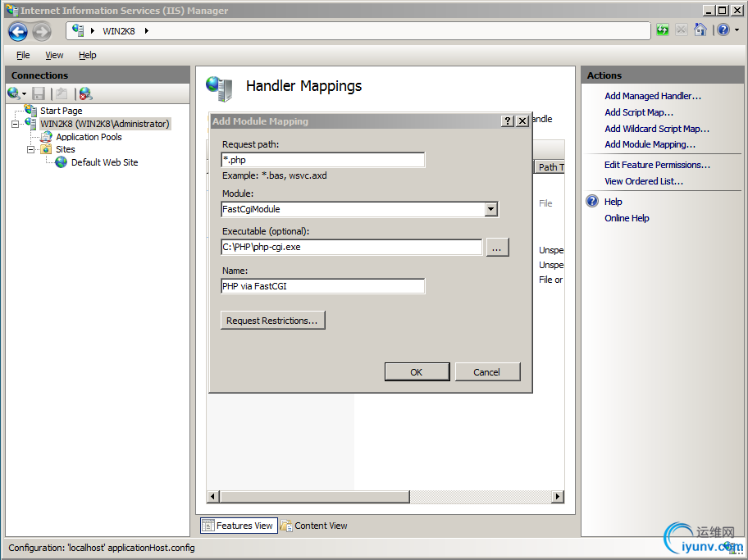This screenshot has width=748, height=560.
Task: Open the dropdown arrow beside top Help icon
Action: pos(737,30)
